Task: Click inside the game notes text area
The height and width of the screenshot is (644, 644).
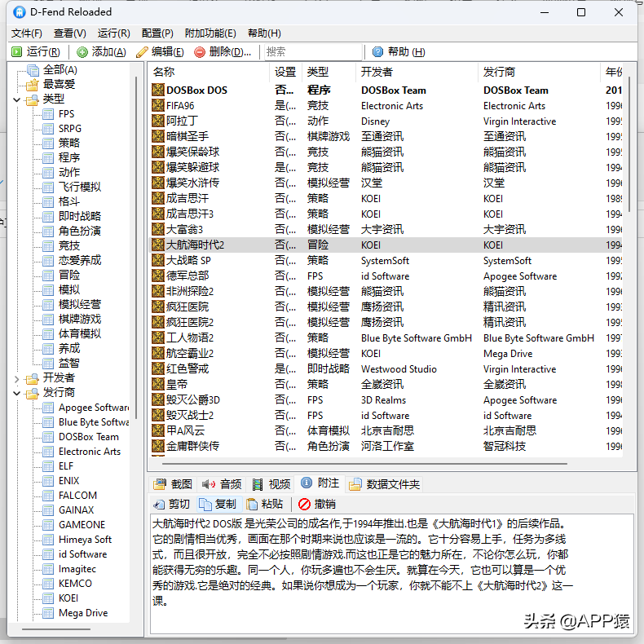Action: pos(393,574)
